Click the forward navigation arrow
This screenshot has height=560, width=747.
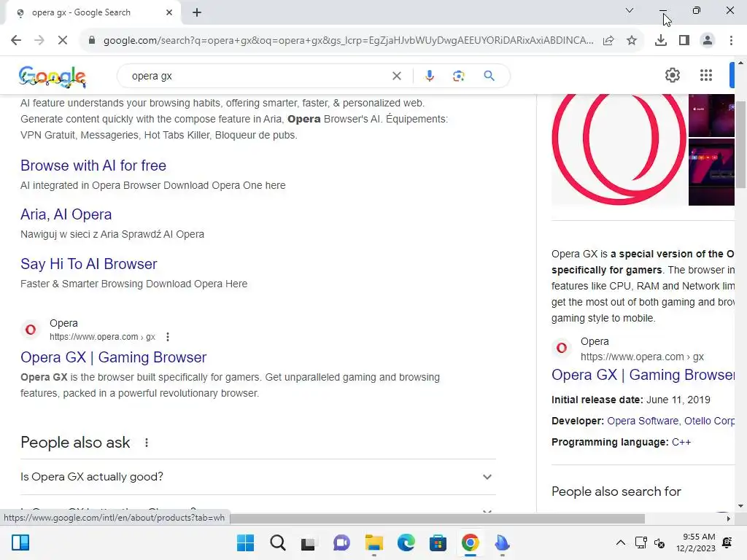click(x=39, y=41)
